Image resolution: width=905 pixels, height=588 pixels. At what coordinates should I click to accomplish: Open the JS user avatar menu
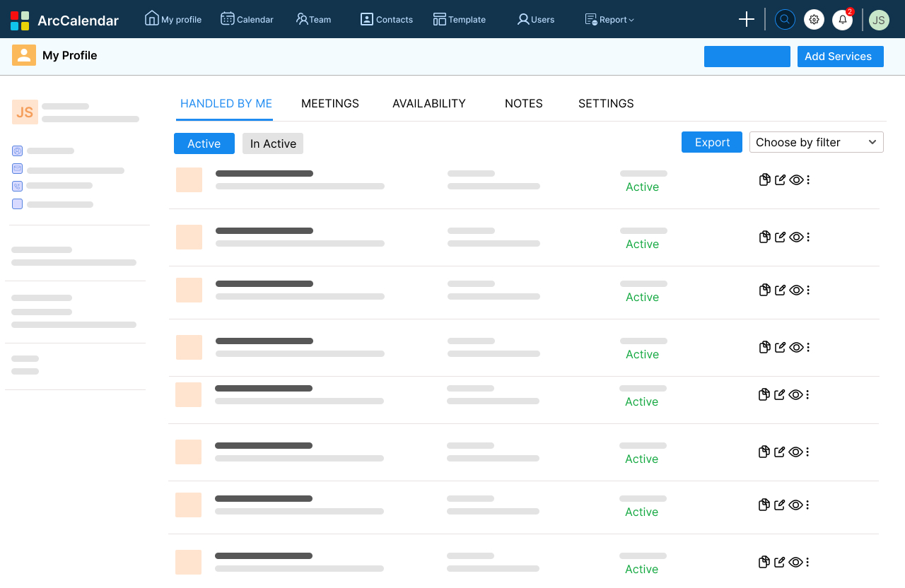coord(879,20)
